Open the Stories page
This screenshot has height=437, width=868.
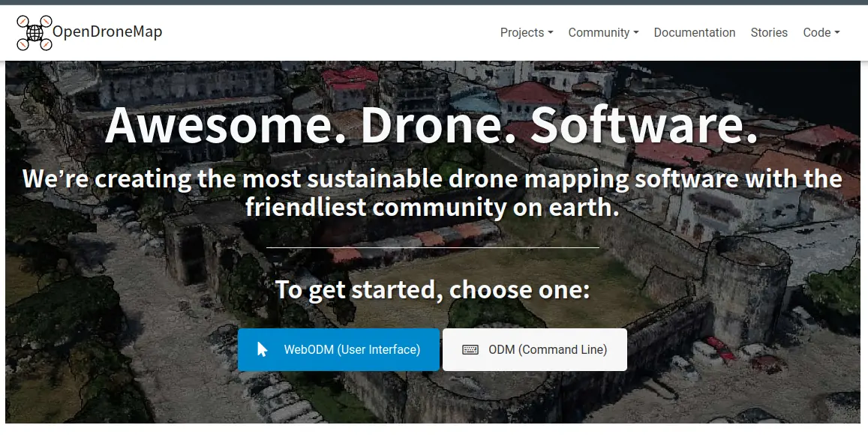[769, 33]
